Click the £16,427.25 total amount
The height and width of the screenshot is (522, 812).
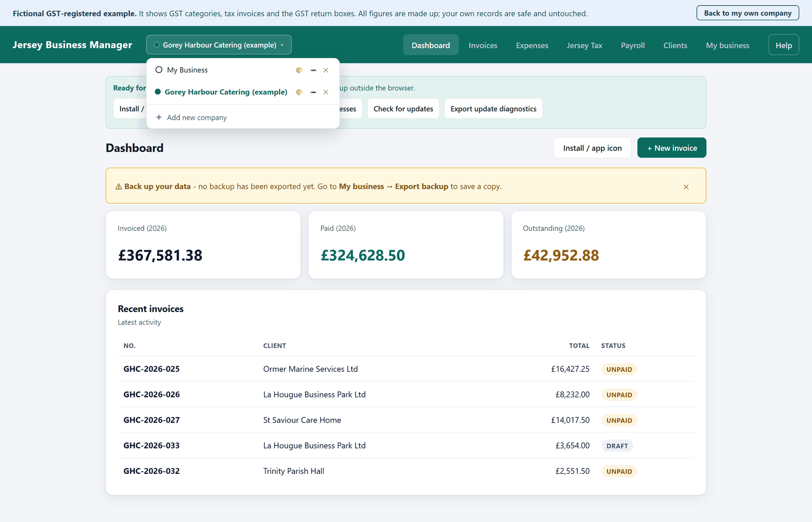pos(570,369)
